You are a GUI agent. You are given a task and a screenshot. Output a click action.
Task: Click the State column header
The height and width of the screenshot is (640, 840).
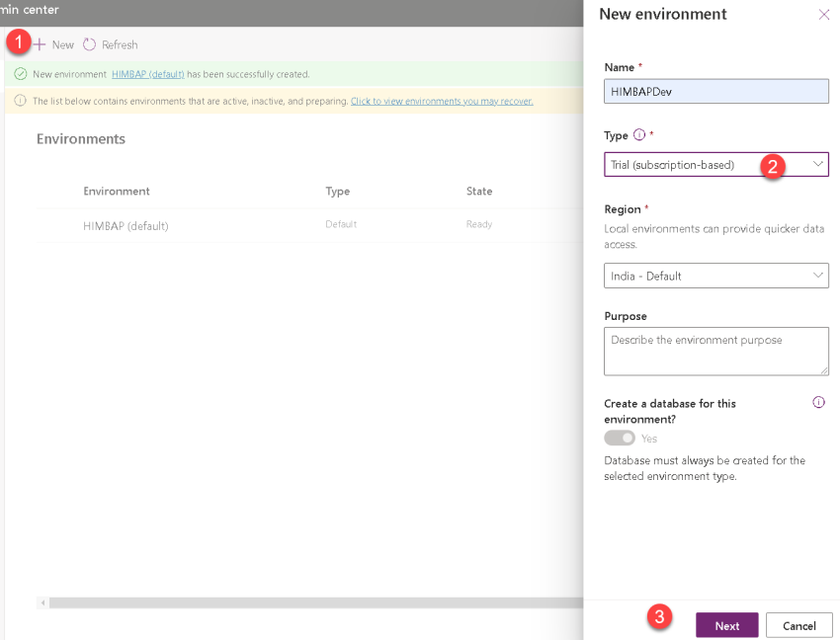click(478, 191)
